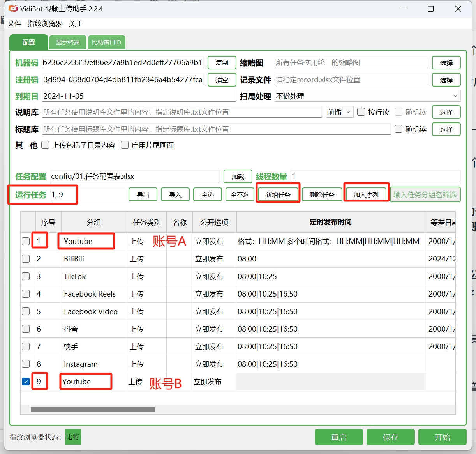
Task: Tick the checkbox for row 3 TikTok
Action: click(x=26, y=276)
